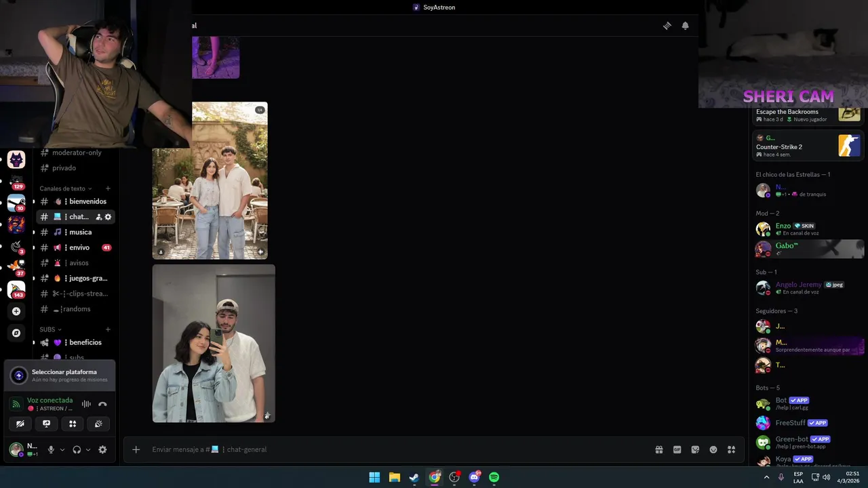The image size is (868, 488).
Task: Open Spotify from the taskbar
Action: point(494,477)
